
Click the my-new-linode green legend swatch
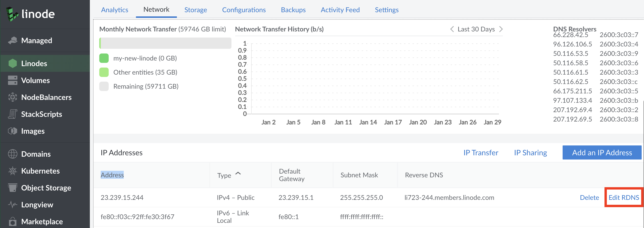pos(104,58)
